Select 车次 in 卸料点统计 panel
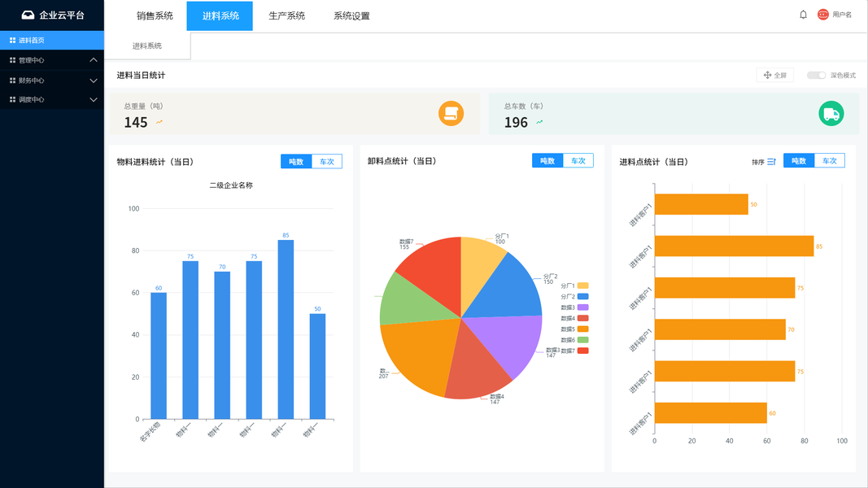The image size is (868, 488). (x=578, y=160)
